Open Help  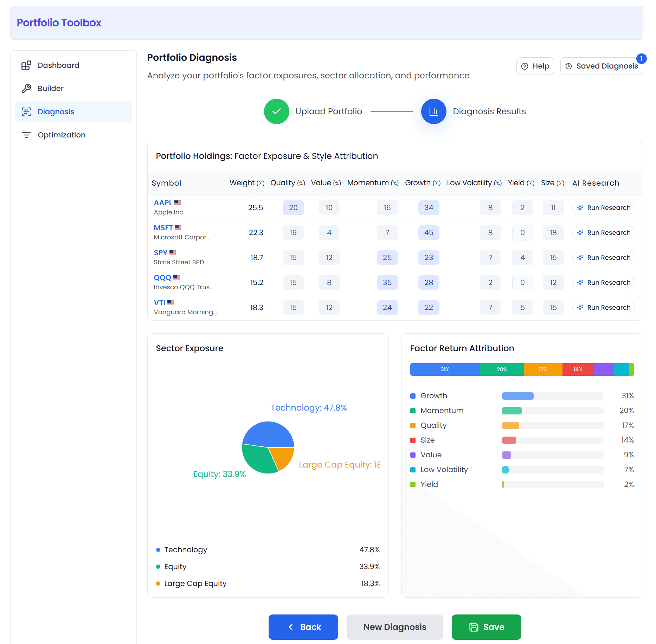(535, 66)
